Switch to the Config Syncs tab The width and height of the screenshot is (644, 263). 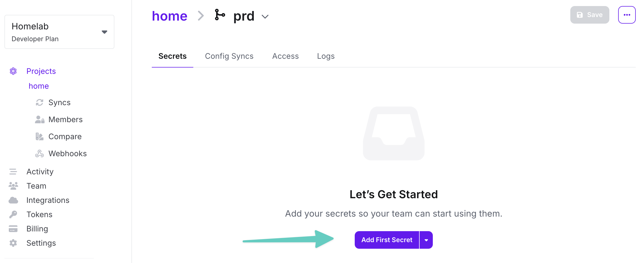(x=229, y=56)
